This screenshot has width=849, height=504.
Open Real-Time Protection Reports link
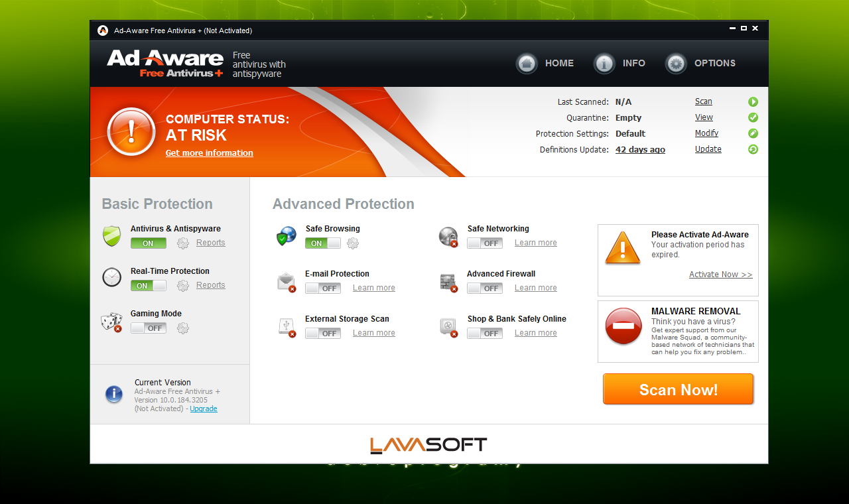[211, 285]
